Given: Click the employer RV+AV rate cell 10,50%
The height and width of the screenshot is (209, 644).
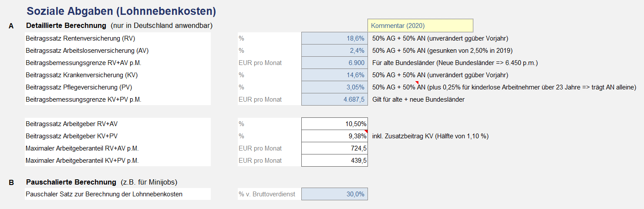Looking at the screenshot, I should click(334, 124).
